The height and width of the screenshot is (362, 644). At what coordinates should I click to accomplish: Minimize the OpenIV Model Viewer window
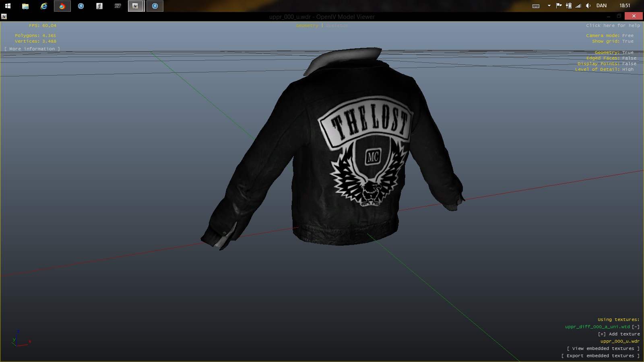[608, 16]
